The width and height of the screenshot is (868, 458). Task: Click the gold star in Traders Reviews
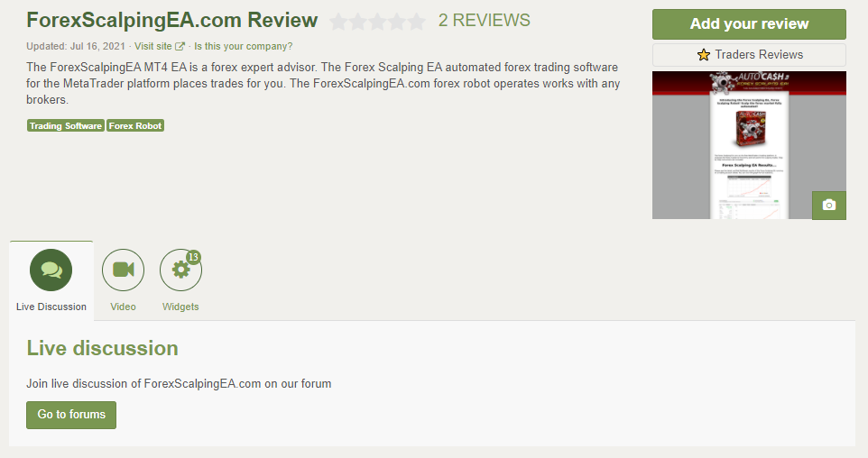point(704,55)
